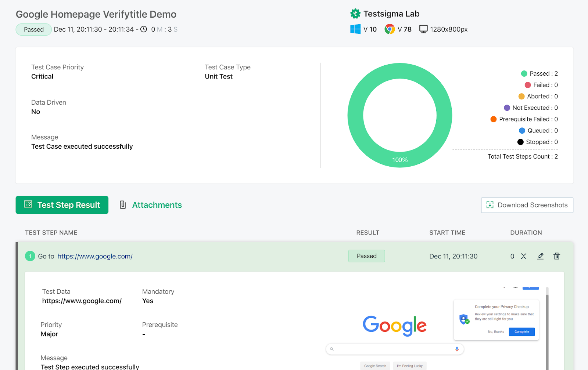Click the Passed badge under the title

[x=33, y=29]
